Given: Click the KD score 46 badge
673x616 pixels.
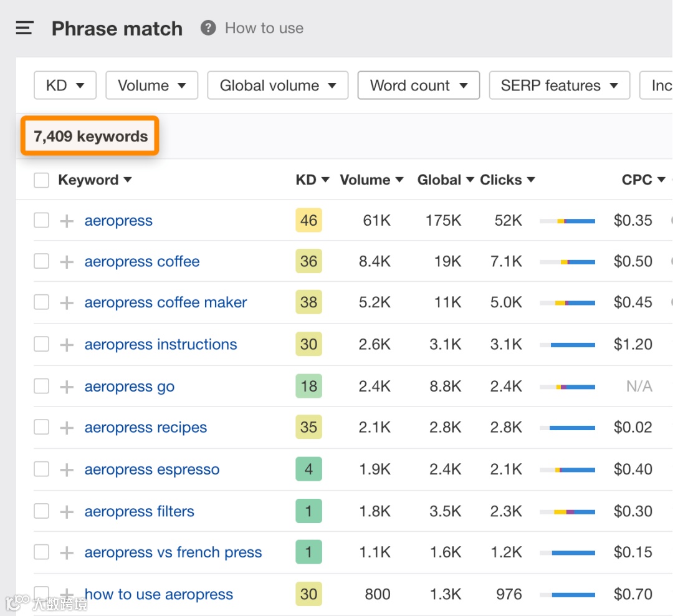Looking at the screenshot, I should pyautogui.click(x=308, y=221).
